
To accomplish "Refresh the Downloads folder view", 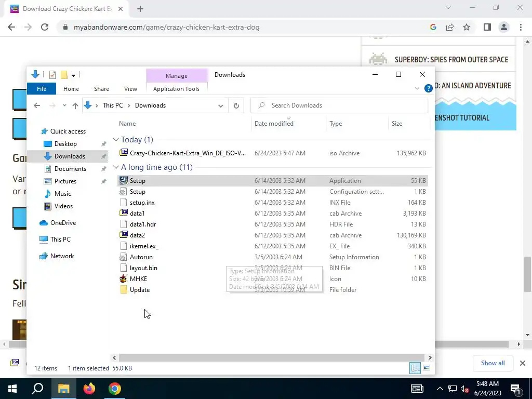I will pyautogui.click(x=236, y=105).
